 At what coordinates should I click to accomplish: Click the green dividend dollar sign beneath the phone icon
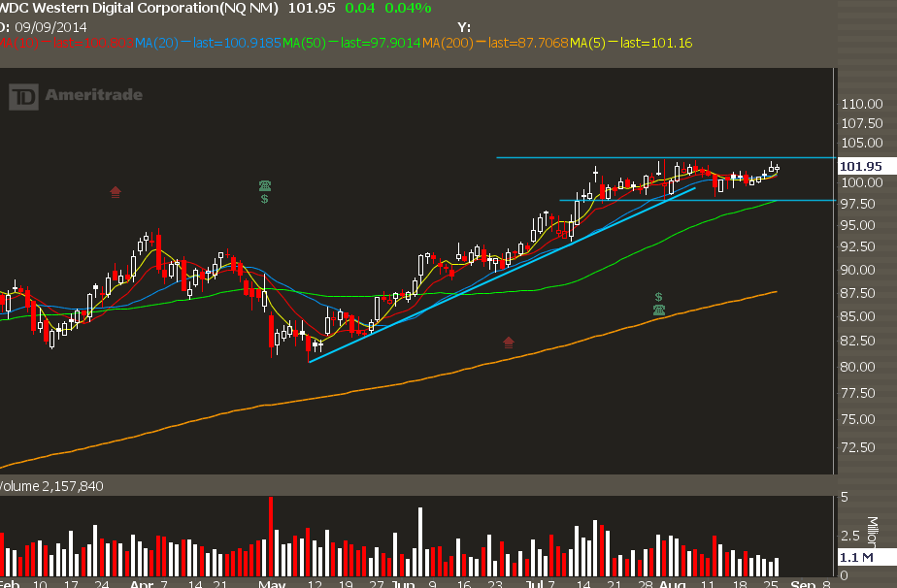click(264, 199)
